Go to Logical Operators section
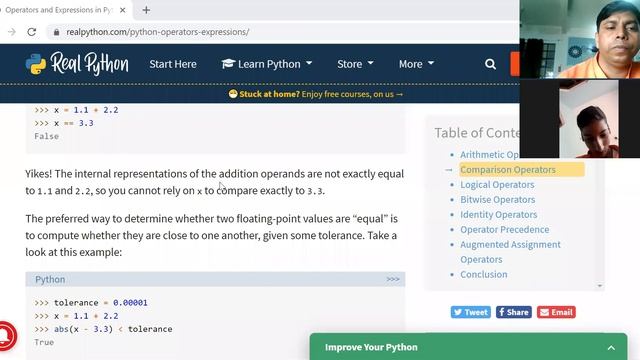The height and width of the screenshot is (360, 640). click(x=497, y=184)
